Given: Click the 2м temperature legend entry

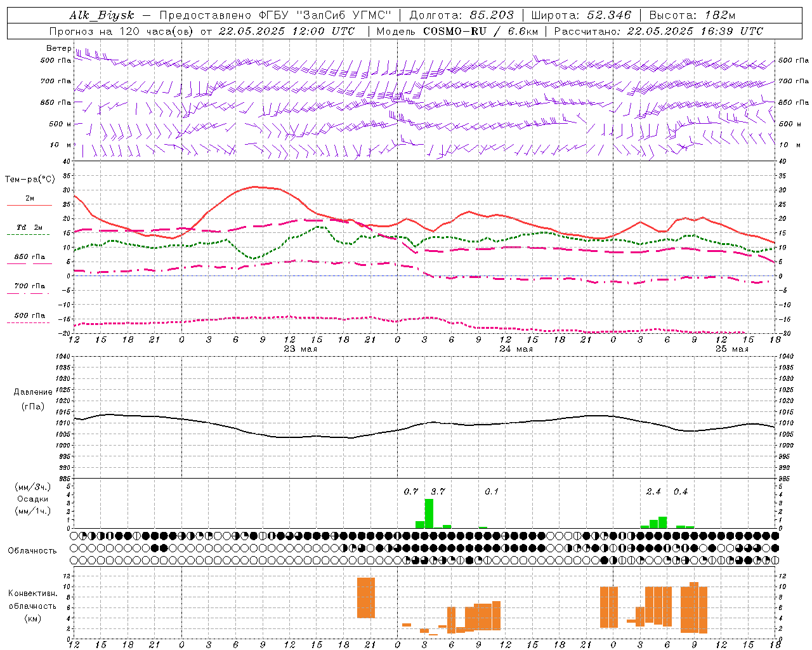Looking at the screenshot, I should 30,198.
